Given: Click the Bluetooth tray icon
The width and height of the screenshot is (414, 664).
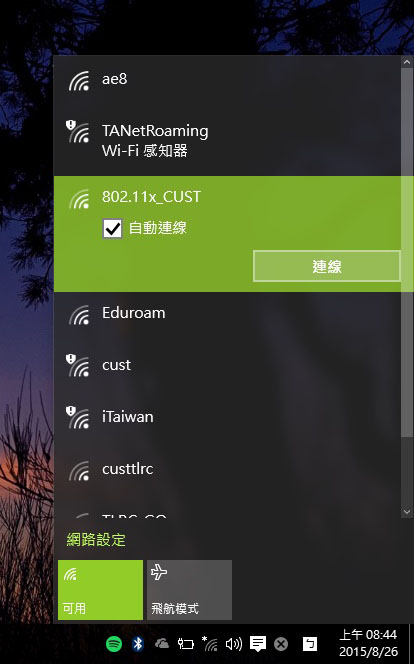Looking at the screenshot, I should [138, 644].
